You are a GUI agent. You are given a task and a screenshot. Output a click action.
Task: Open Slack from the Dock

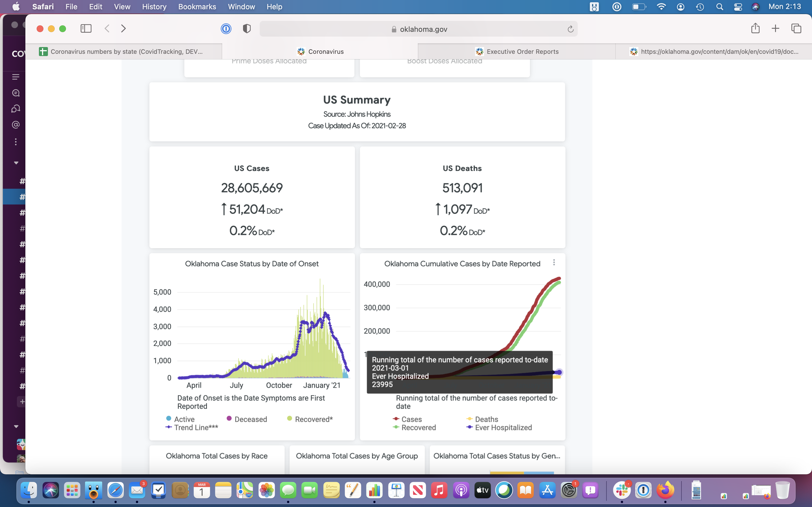[x=622, y=491]
